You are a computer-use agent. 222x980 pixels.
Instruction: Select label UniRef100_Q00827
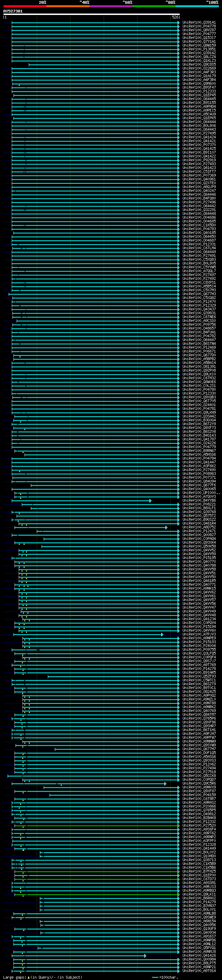pyautogui.click(x=199, y=535)
